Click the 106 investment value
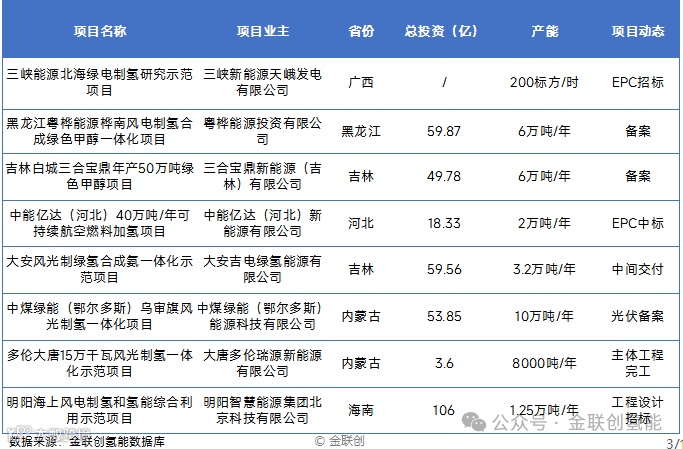This screenshot has height=449, width=683. [x=444, y=410]
